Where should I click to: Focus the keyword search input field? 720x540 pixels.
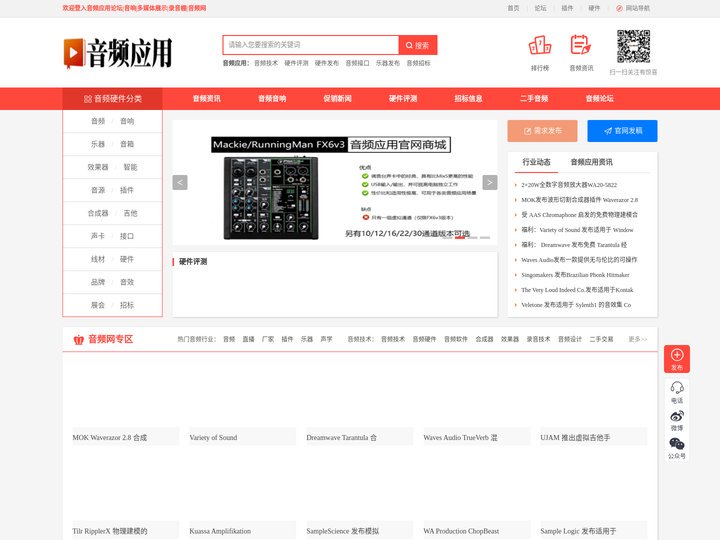(x=311, y=45)
